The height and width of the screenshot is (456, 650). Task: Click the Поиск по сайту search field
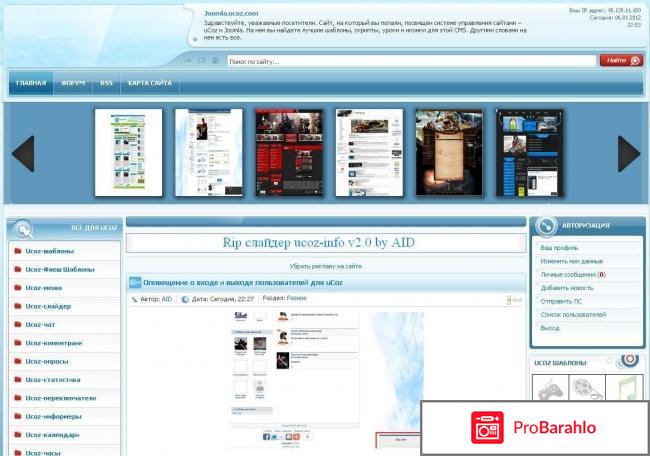pos(410,61)
